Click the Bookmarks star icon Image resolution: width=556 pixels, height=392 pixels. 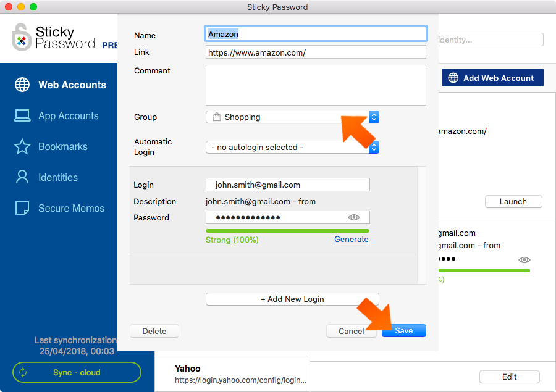click(22, 146)
